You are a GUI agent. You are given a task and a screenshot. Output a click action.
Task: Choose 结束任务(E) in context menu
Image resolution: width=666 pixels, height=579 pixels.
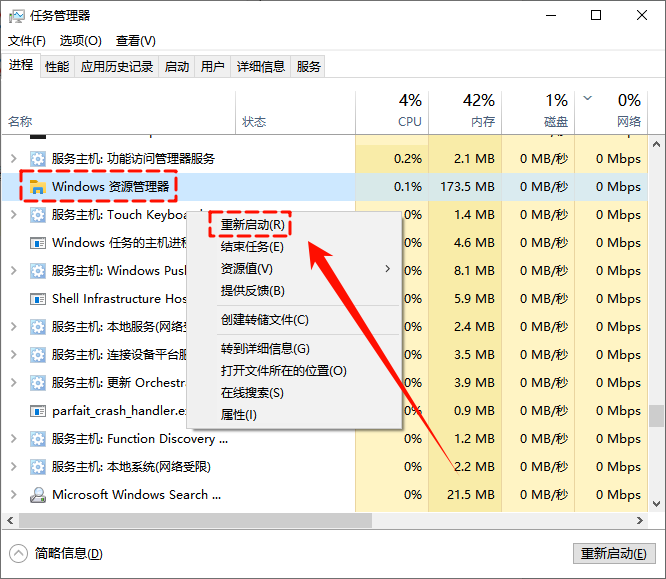[252, 246]
